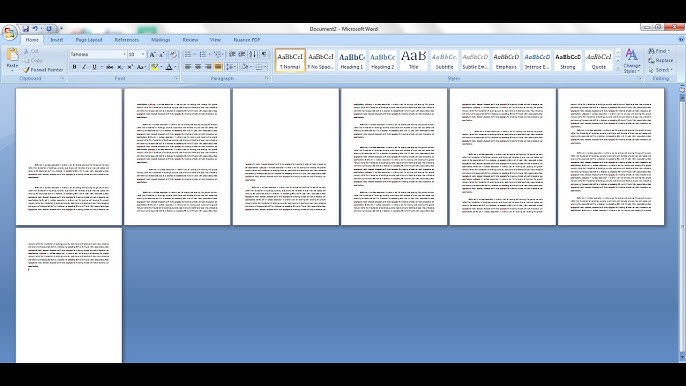686x386 pixels.
Task: Toggle Bold formatting
Action: click(74, 67)
